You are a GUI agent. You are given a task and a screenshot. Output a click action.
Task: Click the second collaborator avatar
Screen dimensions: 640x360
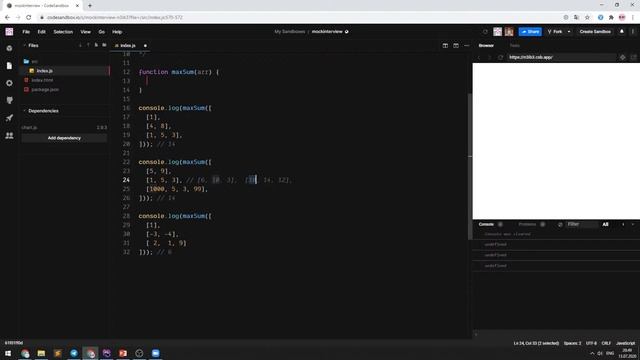click(509, 31)
